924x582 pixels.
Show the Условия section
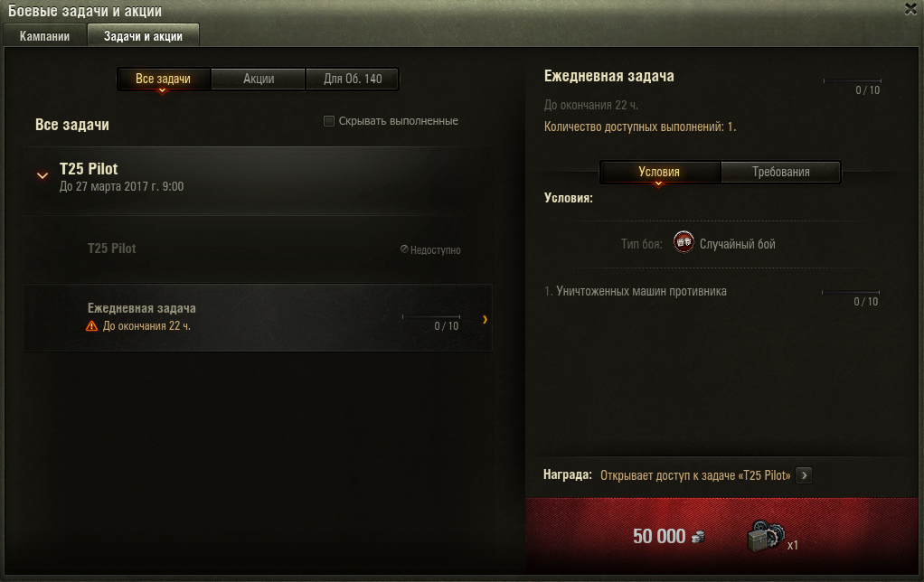click(659, 172)
